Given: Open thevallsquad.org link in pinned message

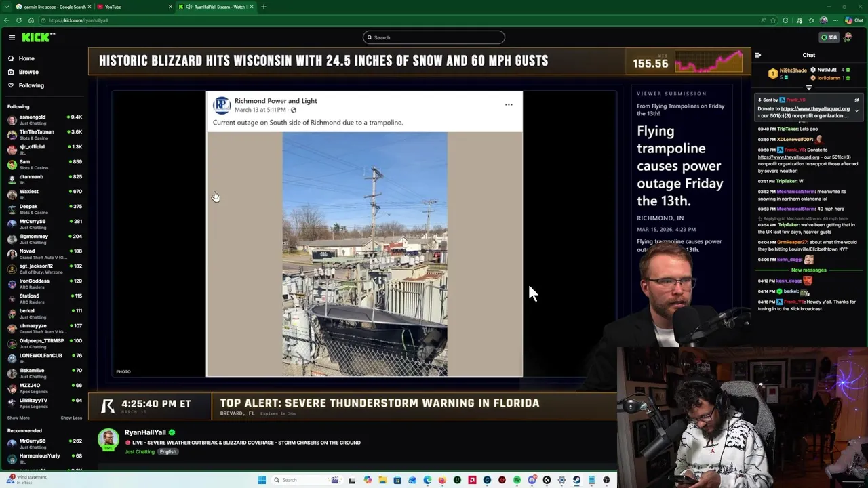Looking at the screenshot, I should [x=815, y=108].
